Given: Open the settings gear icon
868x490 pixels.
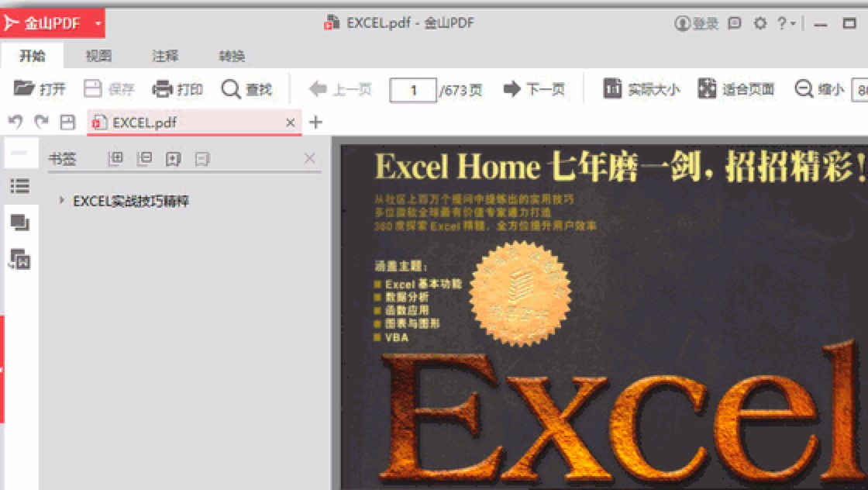Looking at the screenshot, I should point(760,22).
